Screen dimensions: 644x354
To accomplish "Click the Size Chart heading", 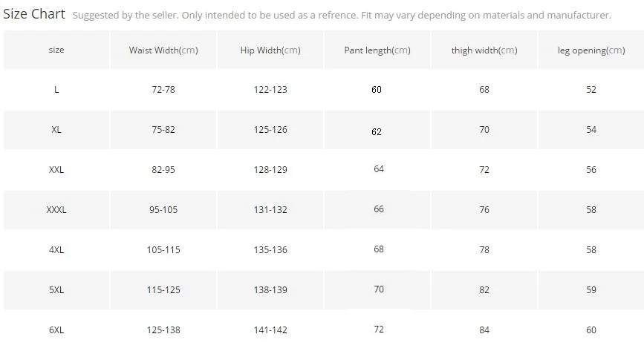I will click(x=34, y=14).
